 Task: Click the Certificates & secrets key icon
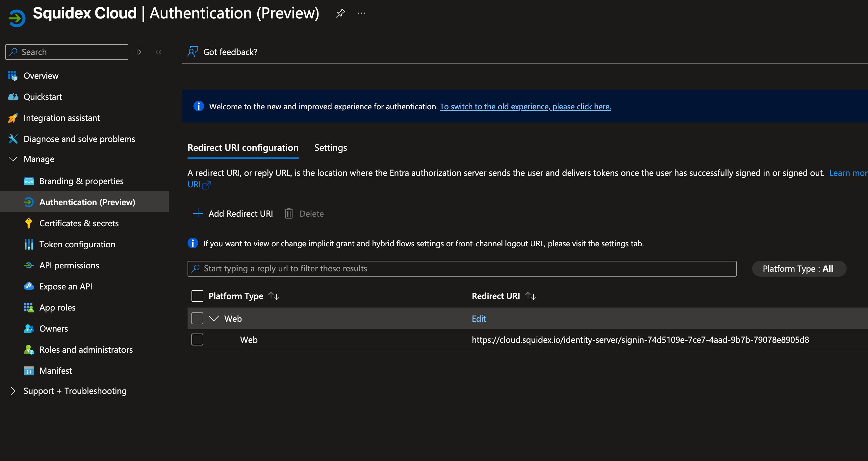(x=29, y=223)
